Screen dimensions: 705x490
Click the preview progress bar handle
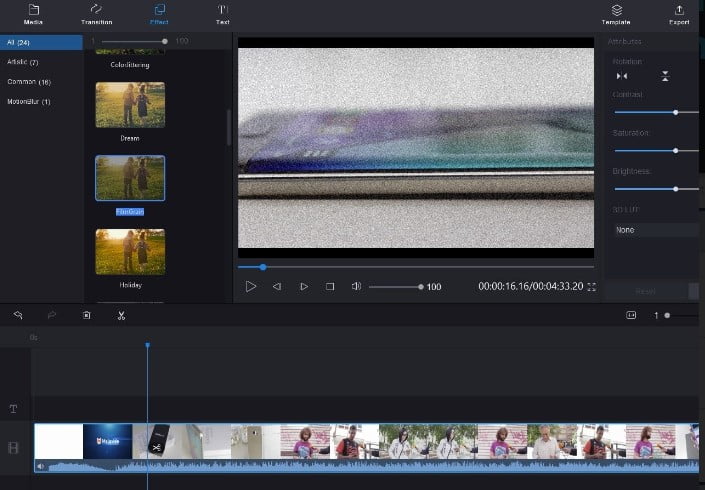263,267
